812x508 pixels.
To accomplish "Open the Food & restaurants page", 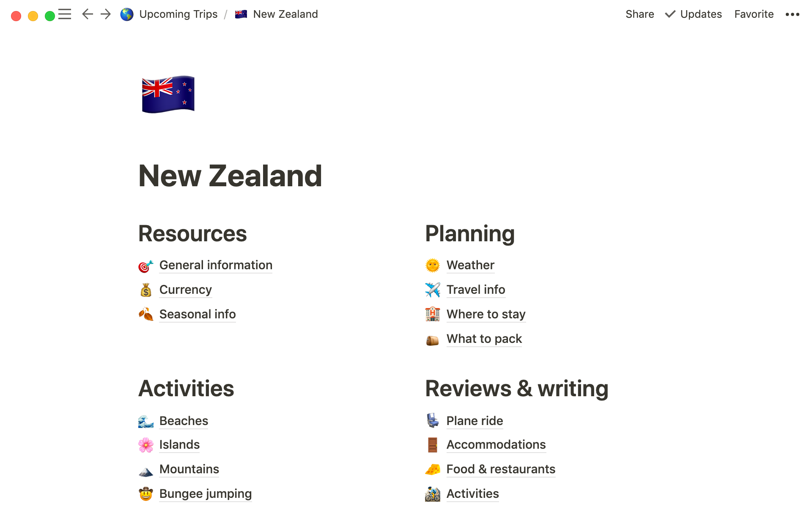I will (x=500, y=469).
